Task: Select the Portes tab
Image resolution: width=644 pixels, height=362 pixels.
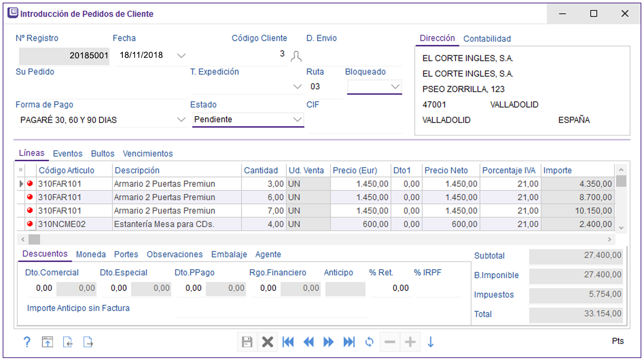Action: click(x=126, y=255)
